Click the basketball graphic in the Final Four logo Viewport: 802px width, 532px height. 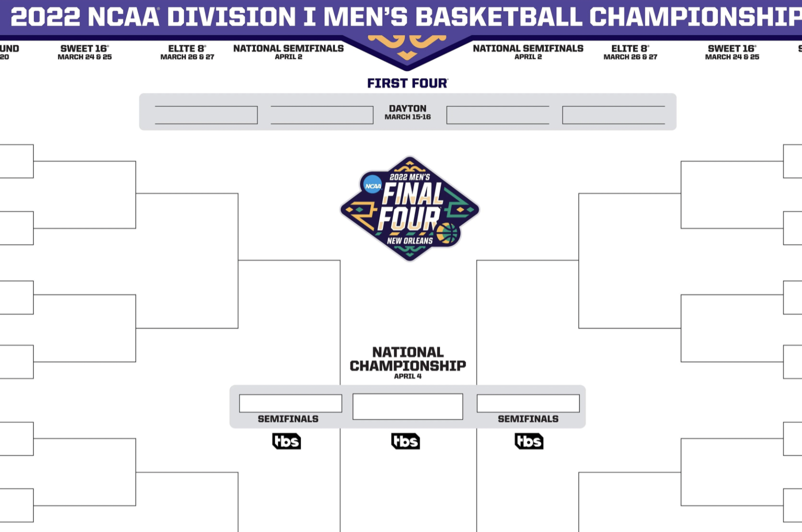[x=447, y=233]
